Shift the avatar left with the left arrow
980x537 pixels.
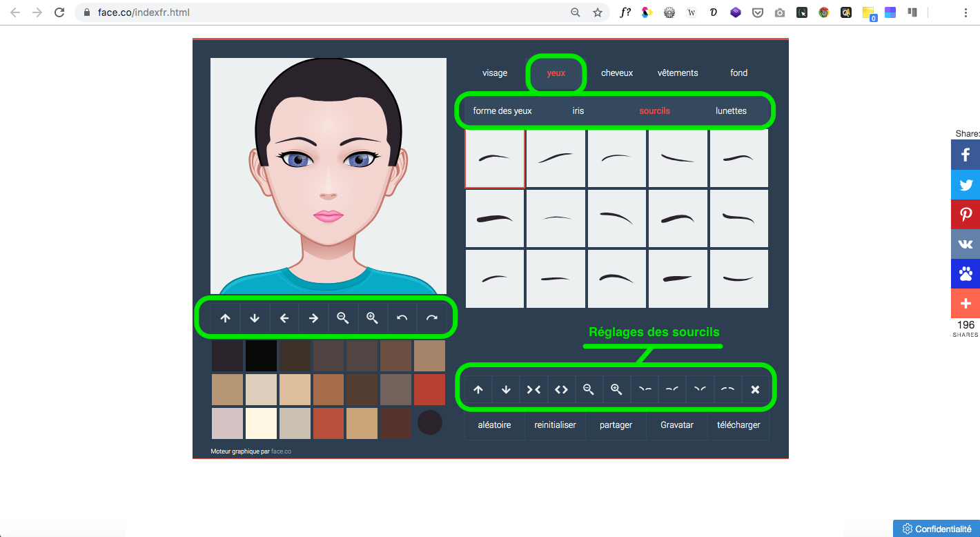coord(284,318)
